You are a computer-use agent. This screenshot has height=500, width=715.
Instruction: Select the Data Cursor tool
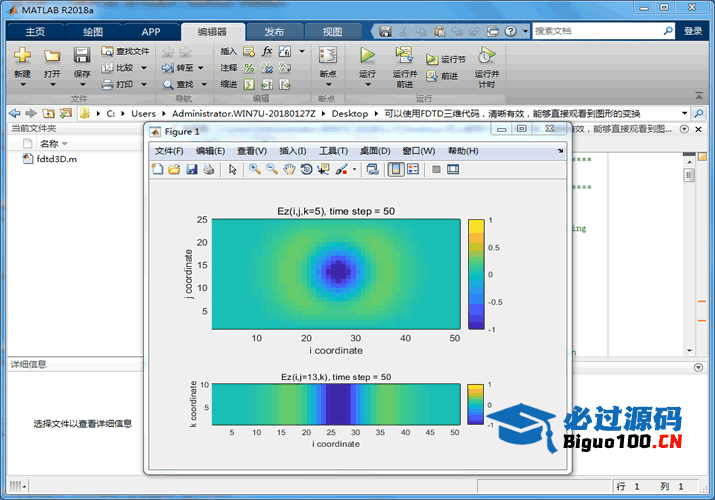click(x=323, y=170)
